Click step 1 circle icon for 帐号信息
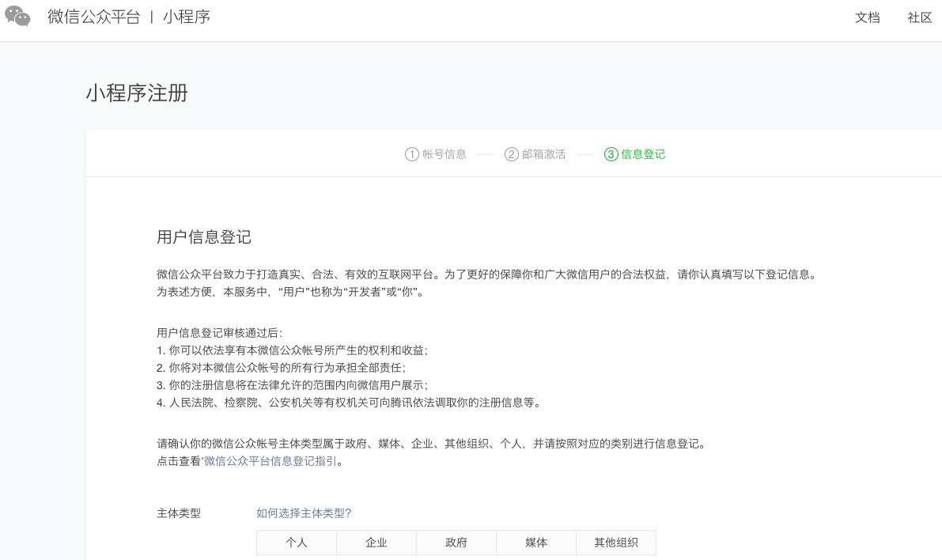The image size is (942, 560). coord(411,154)
